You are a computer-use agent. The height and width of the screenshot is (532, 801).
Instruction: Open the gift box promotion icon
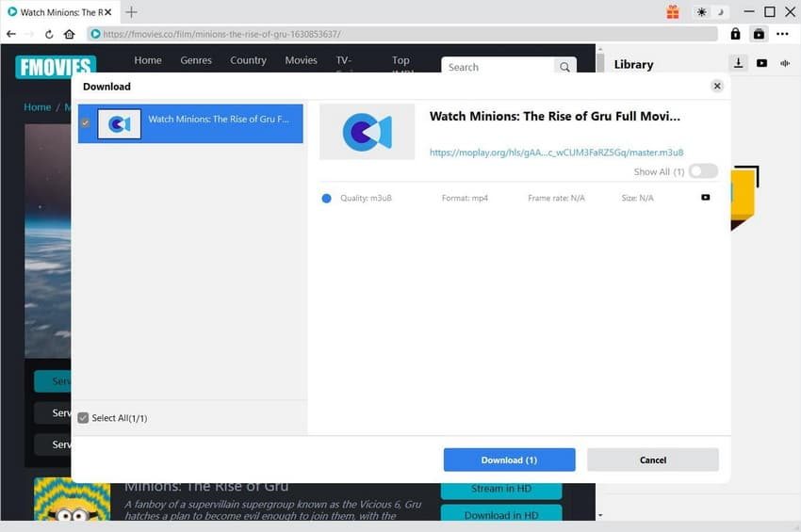point(673,11)
